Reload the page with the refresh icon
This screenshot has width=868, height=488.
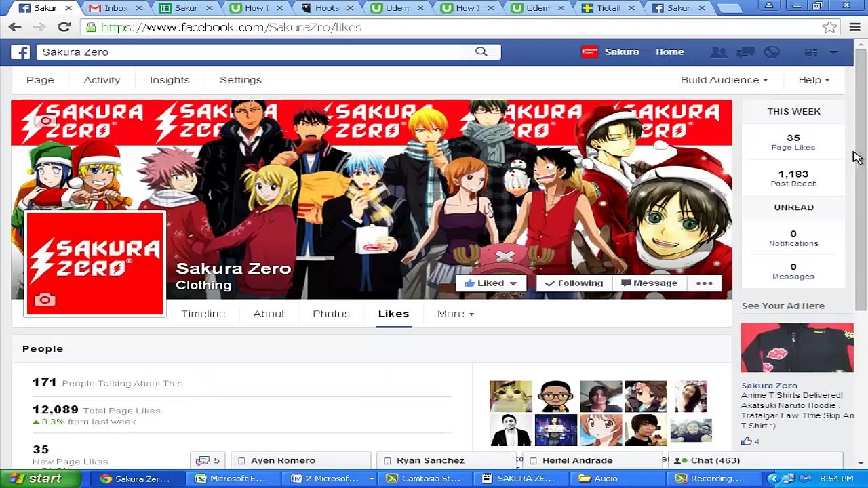click(x=64, y=27)
